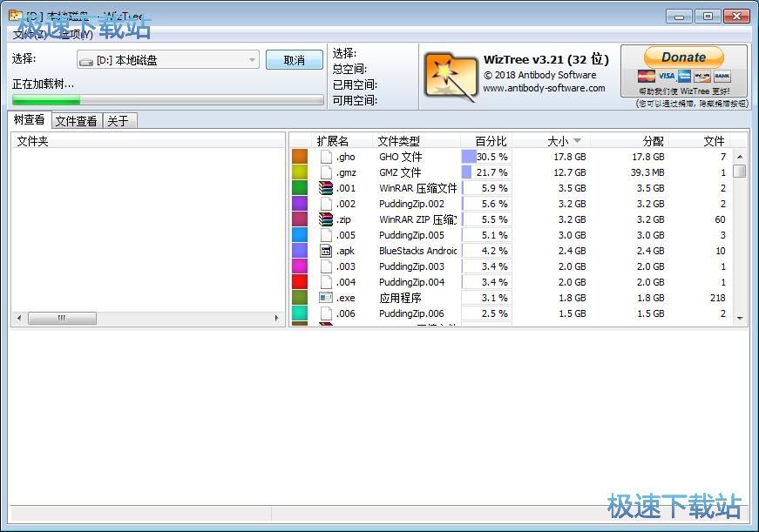This screenshot has height=532, width=759.
Task: Click the red color swatch for .004
Action: (300, 281)
